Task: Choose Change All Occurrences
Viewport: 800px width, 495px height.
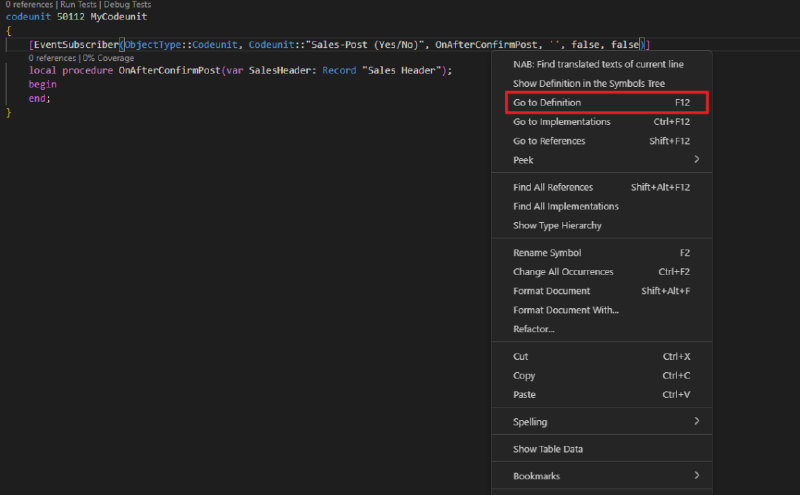Action: [563, 272]
